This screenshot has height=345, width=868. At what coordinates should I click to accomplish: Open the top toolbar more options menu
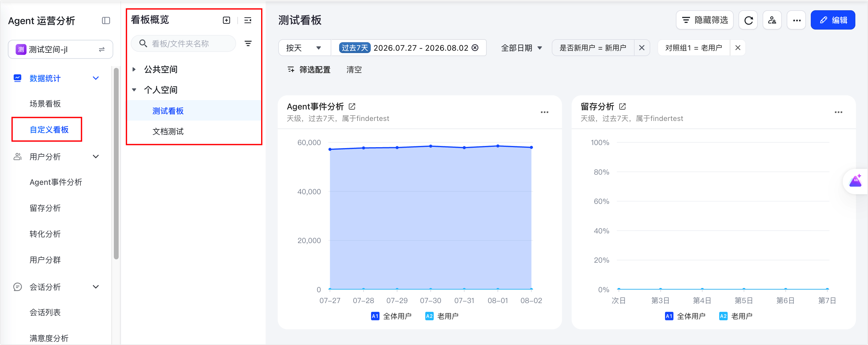tap(797, 20)
